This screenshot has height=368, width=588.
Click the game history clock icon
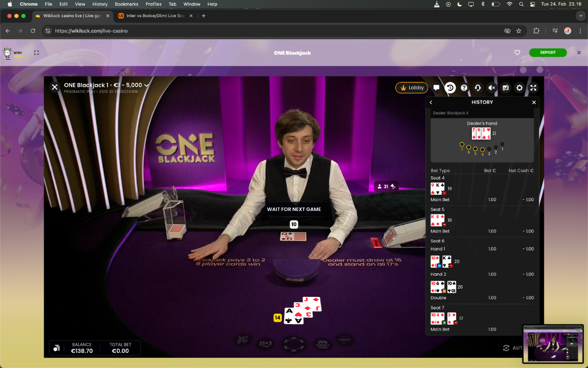(x=450, y=88)
